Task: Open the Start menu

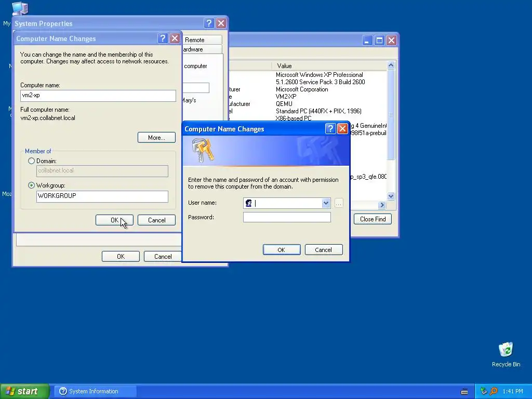Action: (x=25, y=391)
